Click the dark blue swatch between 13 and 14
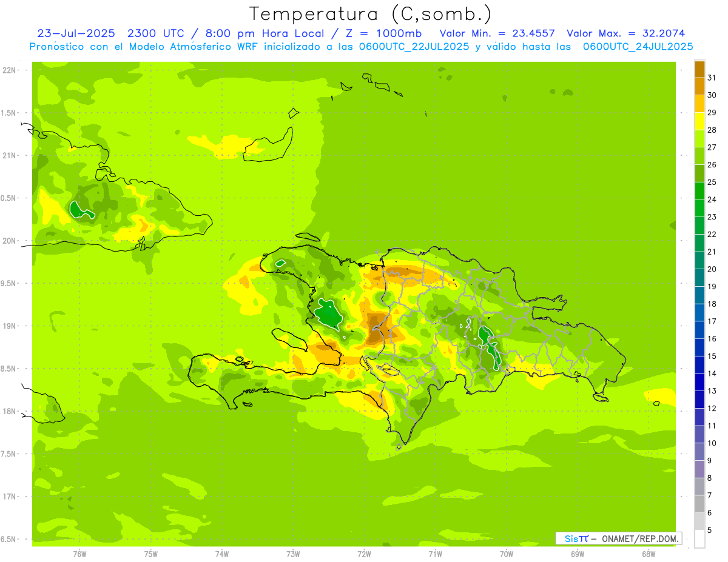This screenshot has height=562, width=728. [x=699, y=382]
